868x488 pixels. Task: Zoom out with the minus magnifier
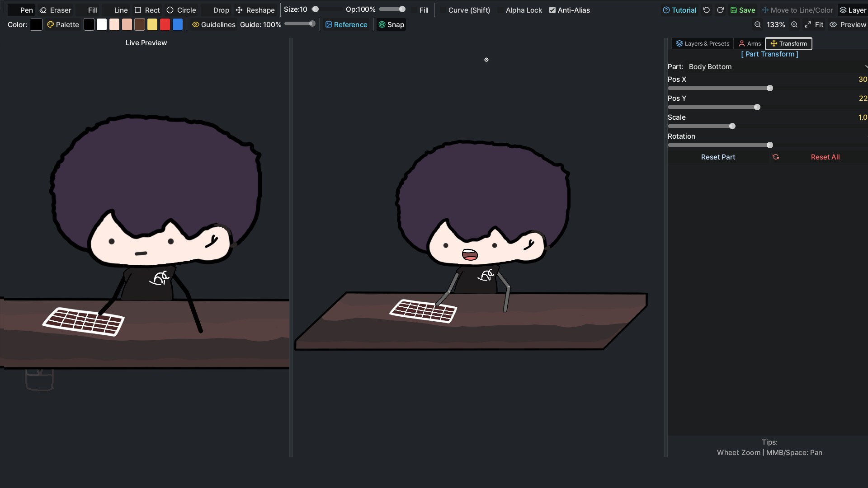758,24
